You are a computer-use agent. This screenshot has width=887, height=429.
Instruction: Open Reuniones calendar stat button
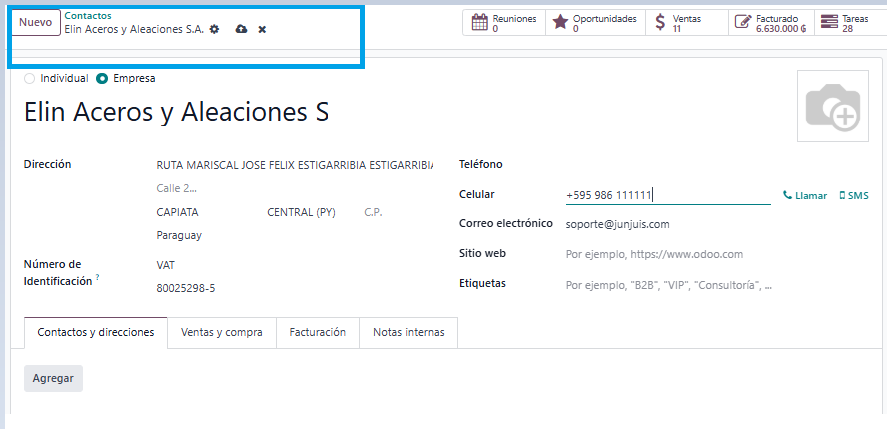click(x=504, y=23)
